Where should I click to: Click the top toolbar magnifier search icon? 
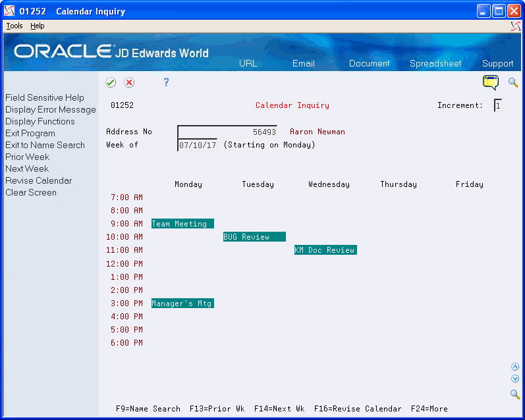point(513,82)
